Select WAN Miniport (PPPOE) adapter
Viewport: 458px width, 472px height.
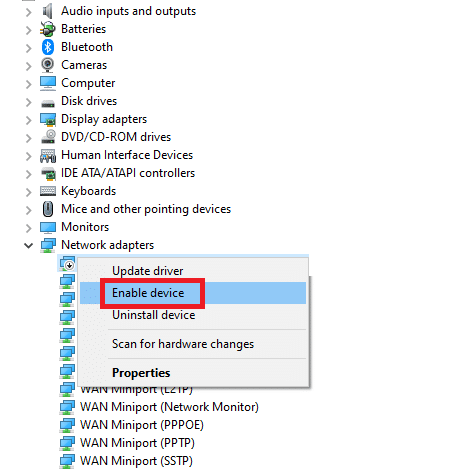pyautogui.click(x=142, y=425)
